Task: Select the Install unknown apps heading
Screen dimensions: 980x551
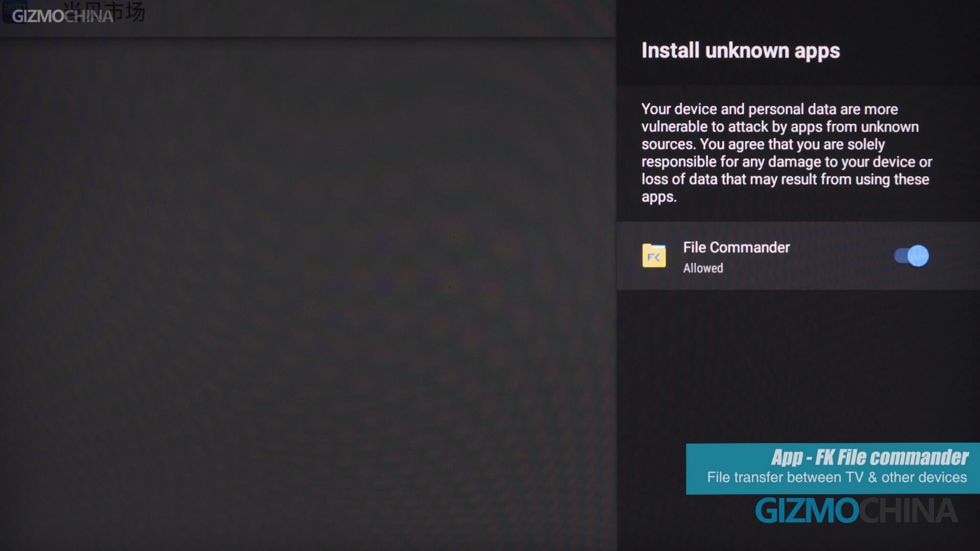Action: (x=741, y=51)
